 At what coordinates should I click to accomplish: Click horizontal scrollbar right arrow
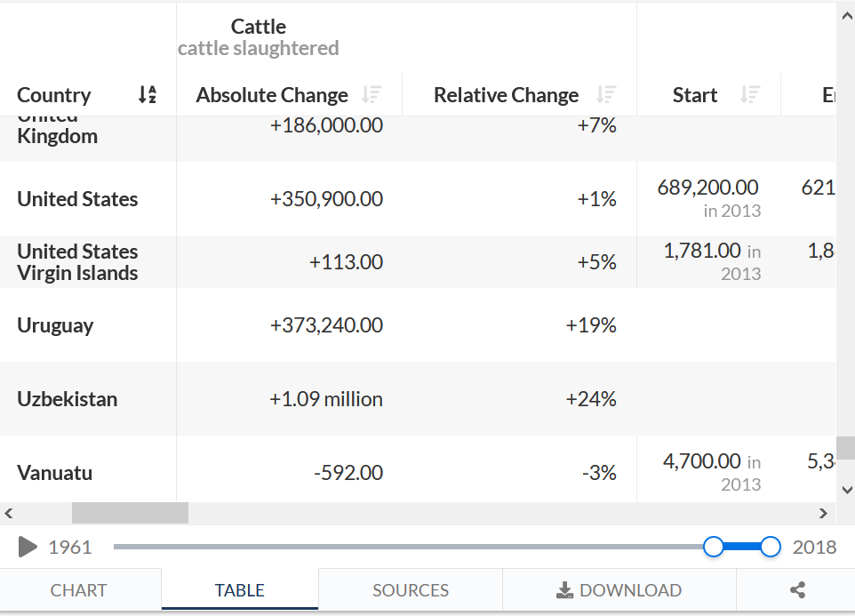pyautogui.click(x=823, y=513)
